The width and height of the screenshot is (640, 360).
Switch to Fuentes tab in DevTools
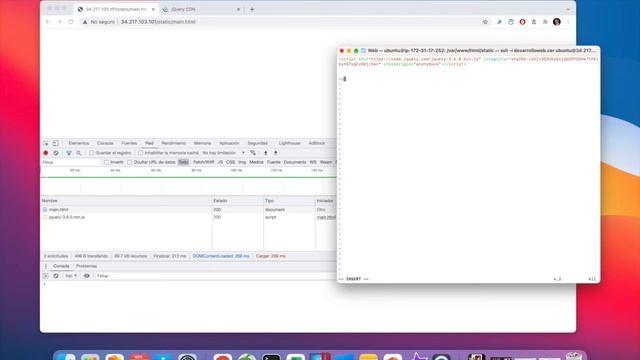tap(129, 143)
